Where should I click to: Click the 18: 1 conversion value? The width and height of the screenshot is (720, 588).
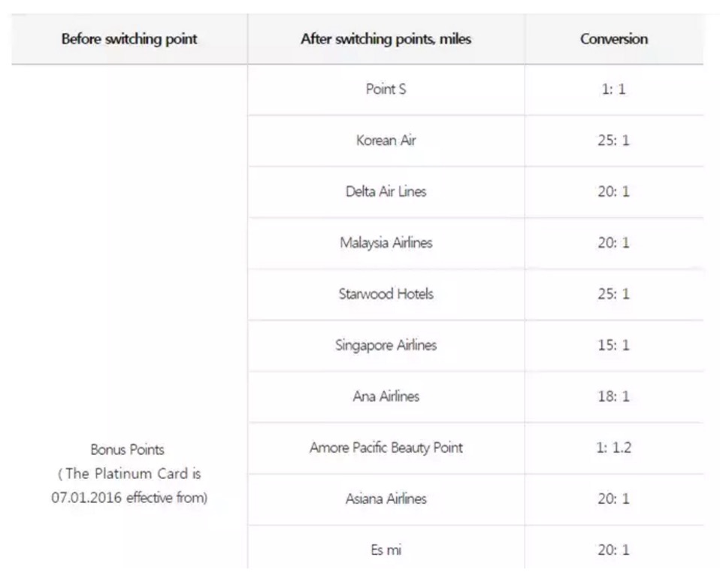click(x=613, y=396)
